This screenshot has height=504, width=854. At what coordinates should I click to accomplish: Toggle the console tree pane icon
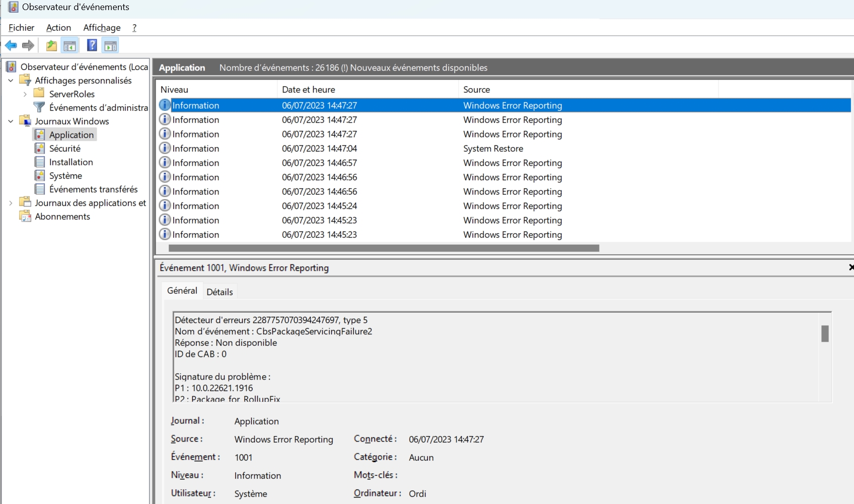point(69,46)
